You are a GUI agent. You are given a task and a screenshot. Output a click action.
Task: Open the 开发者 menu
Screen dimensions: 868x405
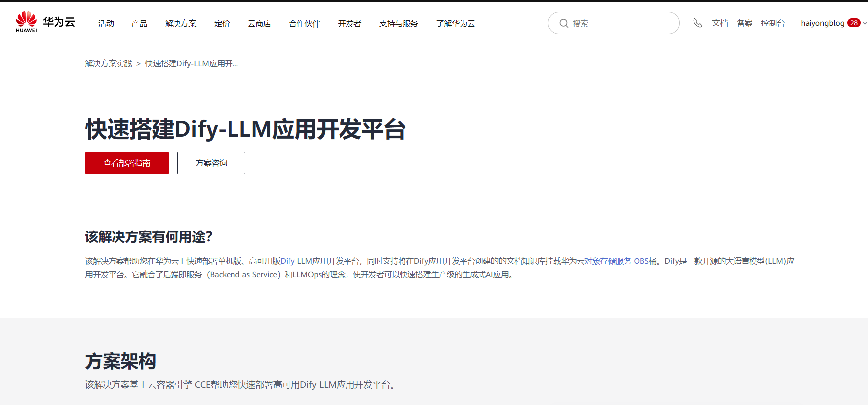[x=350, y=23]
